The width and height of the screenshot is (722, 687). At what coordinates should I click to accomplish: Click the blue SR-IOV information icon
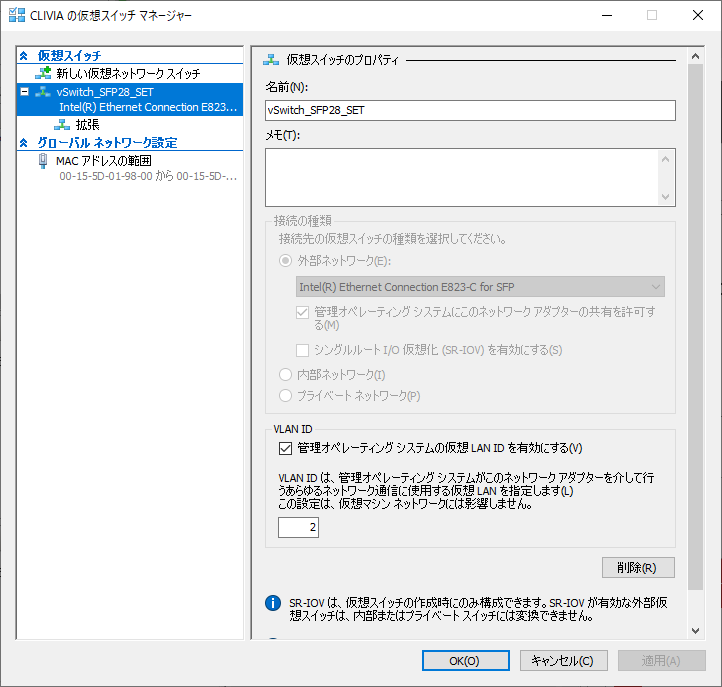tap(273, 603)
